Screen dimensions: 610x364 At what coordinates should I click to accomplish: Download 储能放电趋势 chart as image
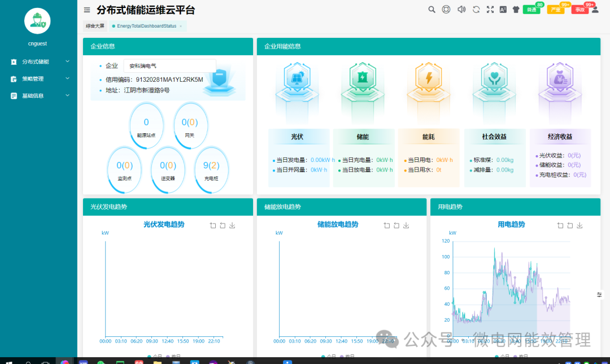(x=406, y=225)
